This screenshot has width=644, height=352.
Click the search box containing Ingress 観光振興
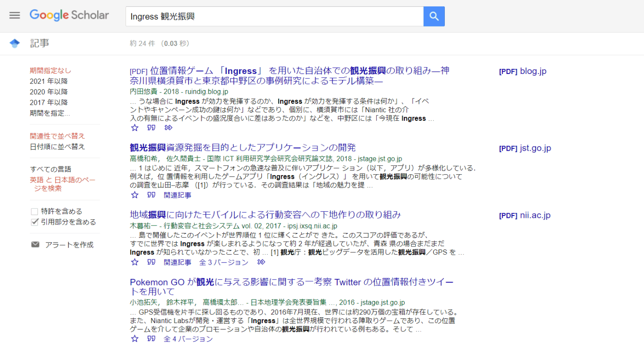click(275, 17)
